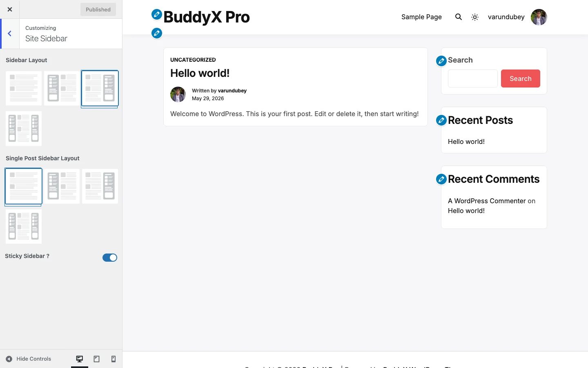Click the red Search button
This screenshot has height=368, width=588.
(x=521, y=79)
